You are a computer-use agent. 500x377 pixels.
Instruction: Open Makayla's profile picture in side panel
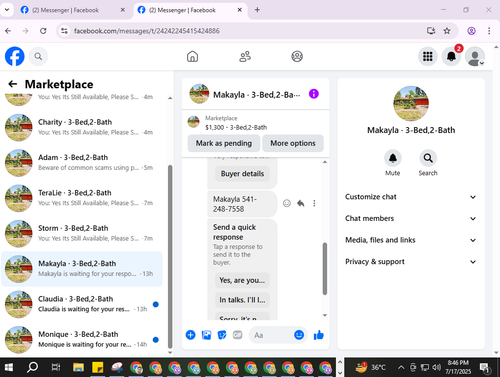click(x=411, y=103)
